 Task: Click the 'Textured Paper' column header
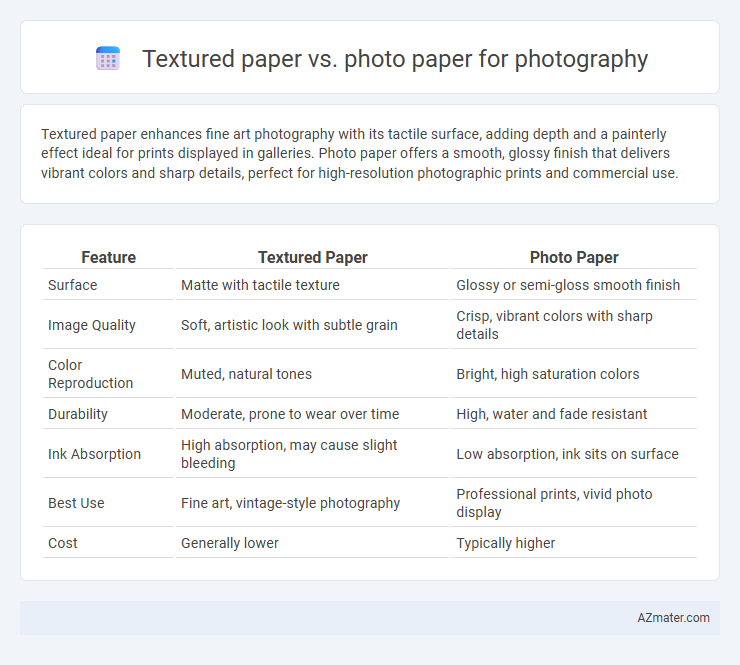tap(312, 257)
